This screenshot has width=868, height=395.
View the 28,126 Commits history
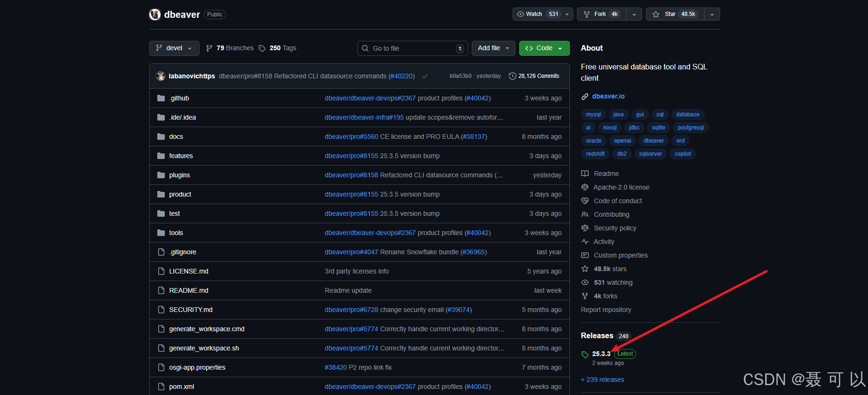coord(534,76)
